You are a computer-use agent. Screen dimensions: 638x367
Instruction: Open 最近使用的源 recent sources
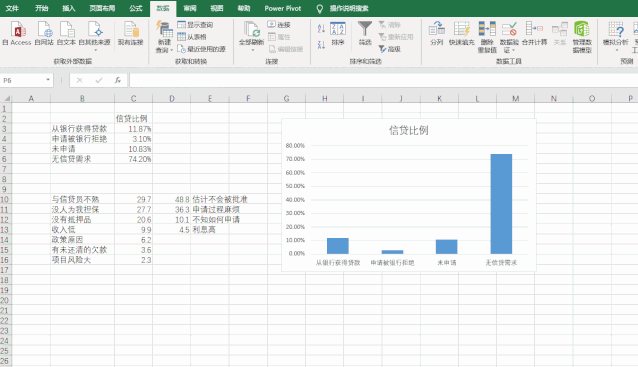tap(201, 49)
